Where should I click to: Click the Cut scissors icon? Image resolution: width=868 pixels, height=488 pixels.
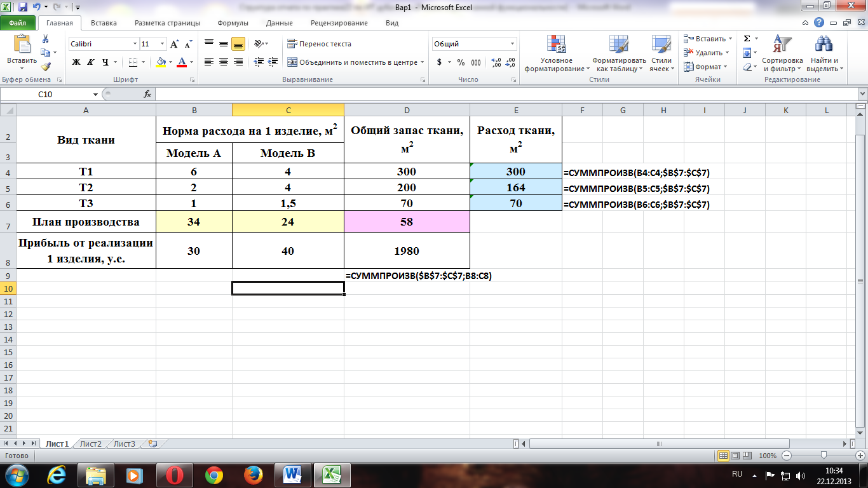(46, 39)
